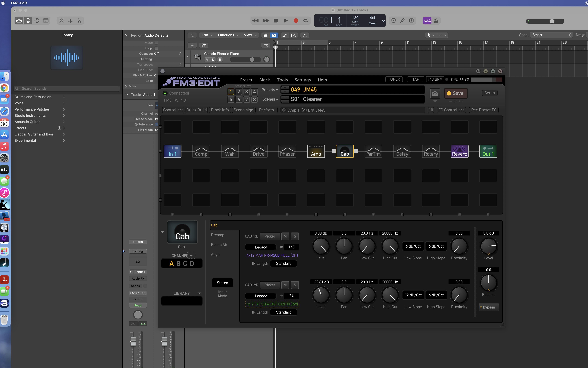Select the Rotary block in grid

coord(431,151)
